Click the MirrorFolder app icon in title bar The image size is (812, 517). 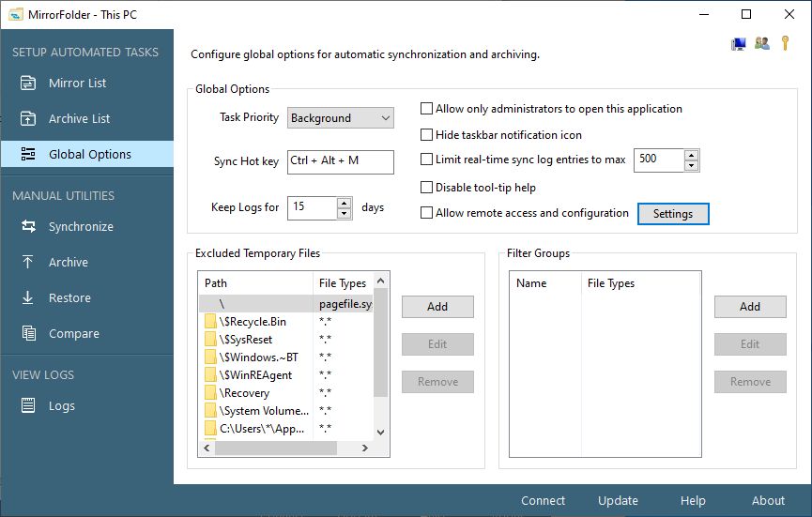pyautogui.click(x=16, y=14)
